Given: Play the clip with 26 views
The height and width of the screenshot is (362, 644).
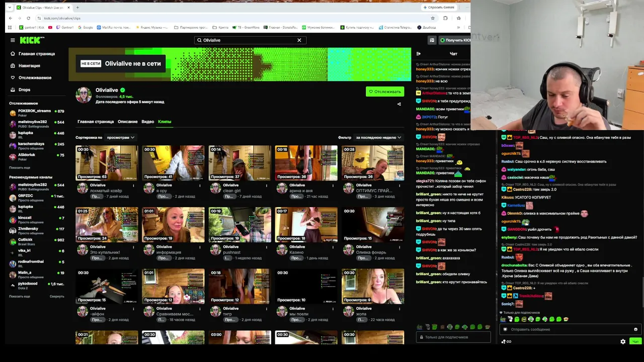Looking at the screenshot, I should (373, 163).
